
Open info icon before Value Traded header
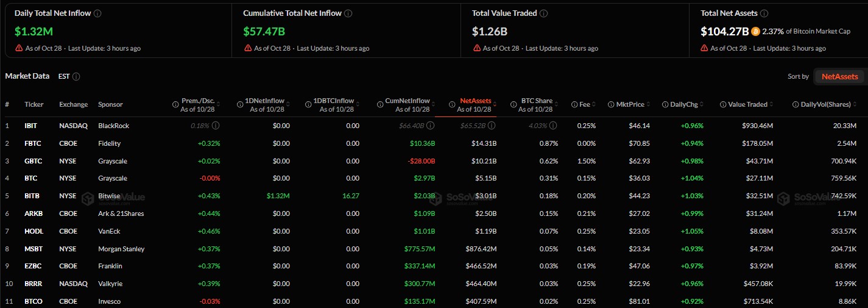click(x=722, y=104)
